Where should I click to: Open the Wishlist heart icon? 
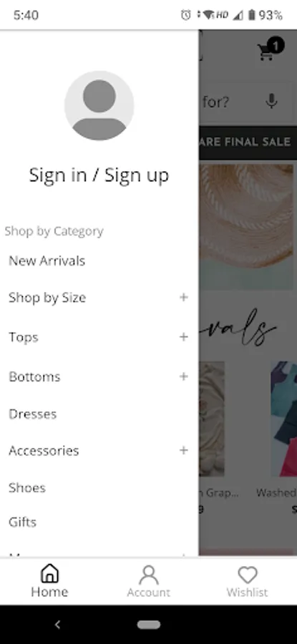click(248, 575)
